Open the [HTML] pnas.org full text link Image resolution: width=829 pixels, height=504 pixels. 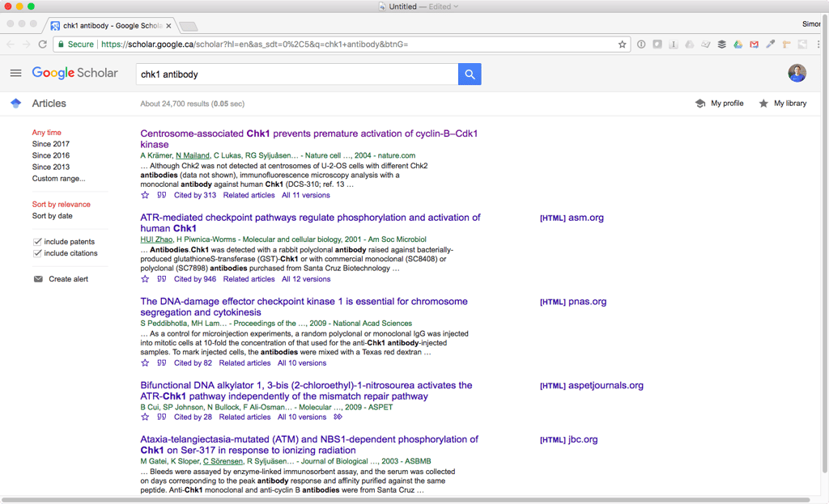point(573,302)
